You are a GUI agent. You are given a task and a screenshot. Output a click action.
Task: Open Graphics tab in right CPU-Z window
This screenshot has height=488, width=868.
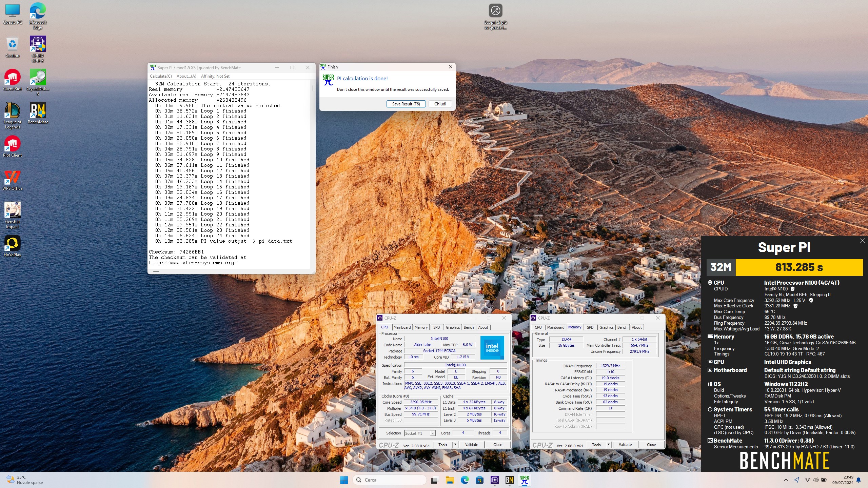tap(606, 327)
